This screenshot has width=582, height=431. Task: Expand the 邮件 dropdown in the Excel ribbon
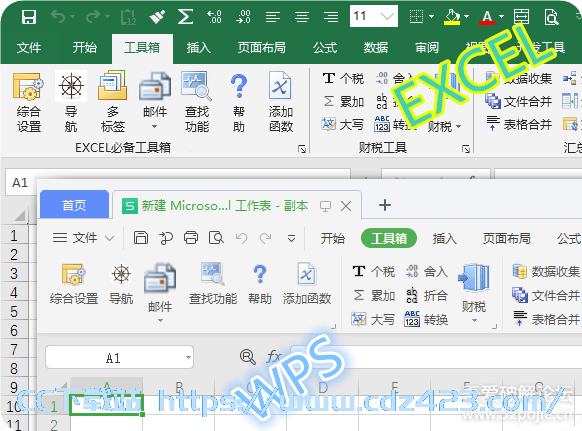(155, 127)
